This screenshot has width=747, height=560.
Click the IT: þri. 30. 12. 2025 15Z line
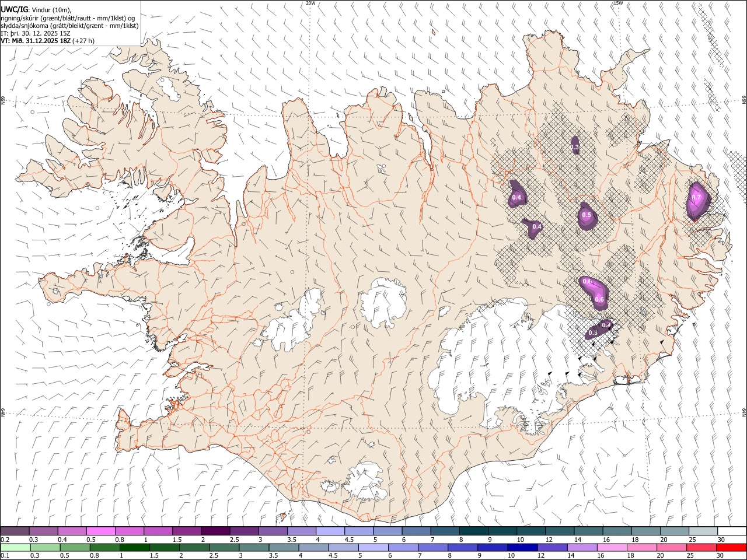(36, 33)
